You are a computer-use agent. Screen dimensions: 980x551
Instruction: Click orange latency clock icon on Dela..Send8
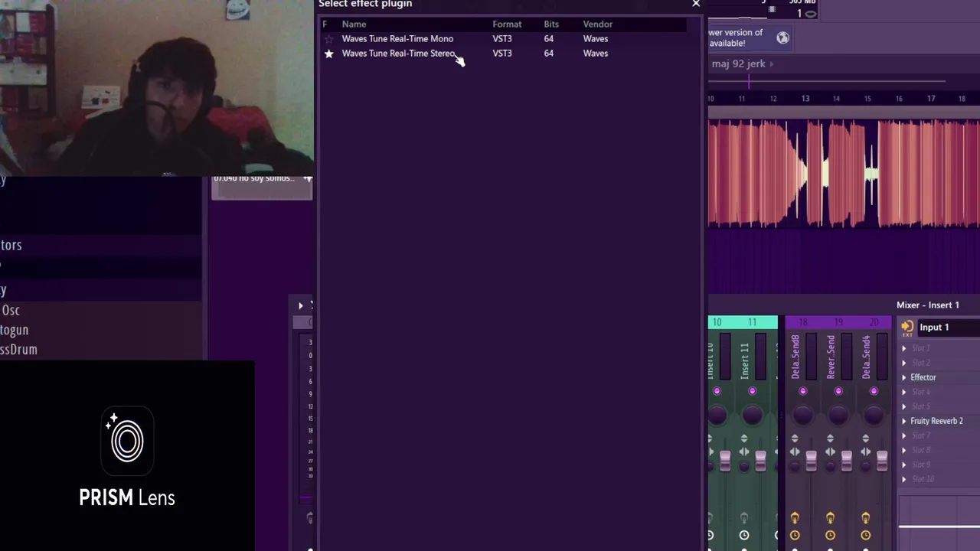click(x=795, y=536)
